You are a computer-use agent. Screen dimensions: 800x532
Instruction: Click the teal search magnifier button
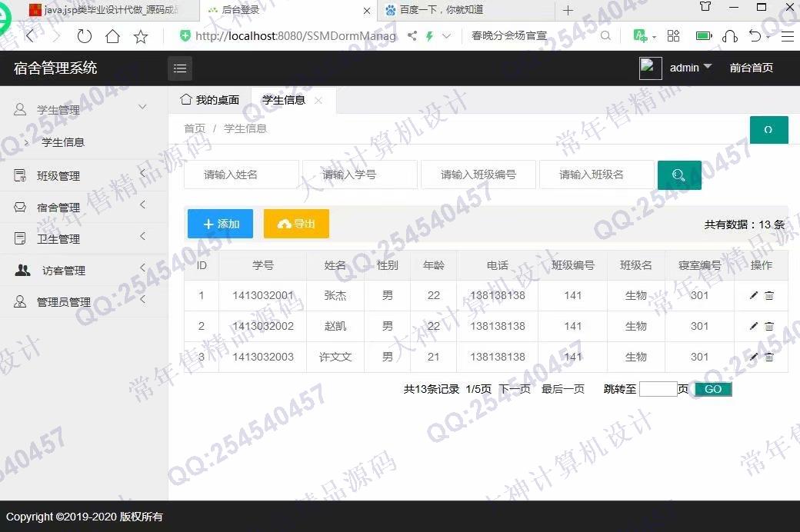click(678, 175)
